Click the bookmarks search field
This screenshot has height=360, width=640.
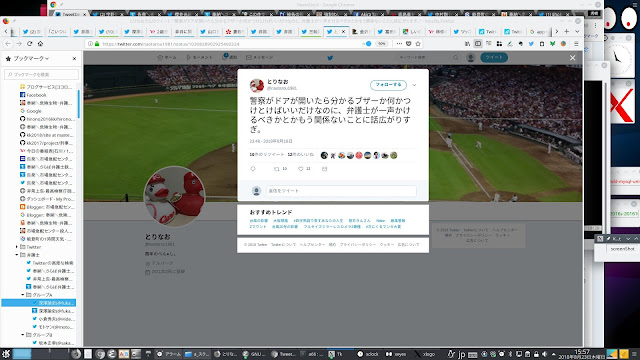[41, 74]
